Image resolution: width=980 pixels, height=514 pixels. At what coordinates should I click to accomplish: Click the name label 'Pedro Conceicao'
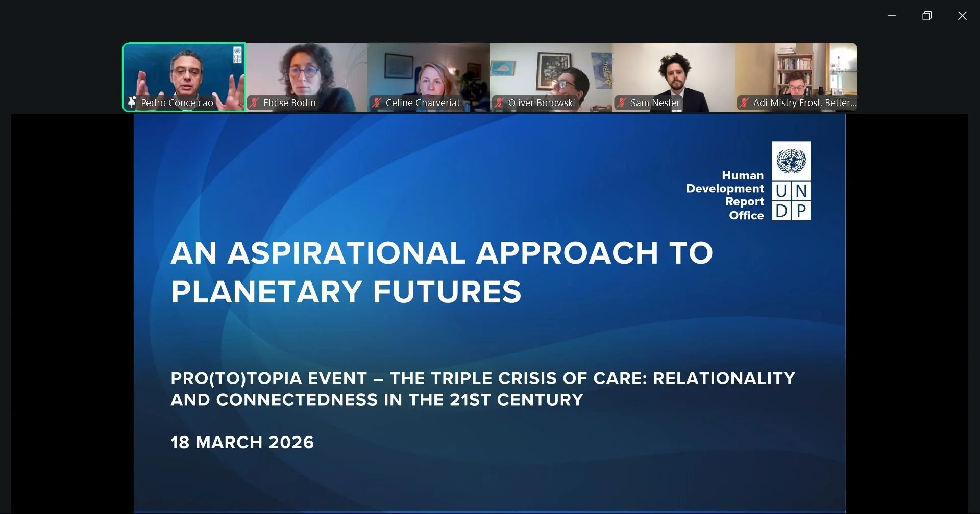click(x=177, y=102)
